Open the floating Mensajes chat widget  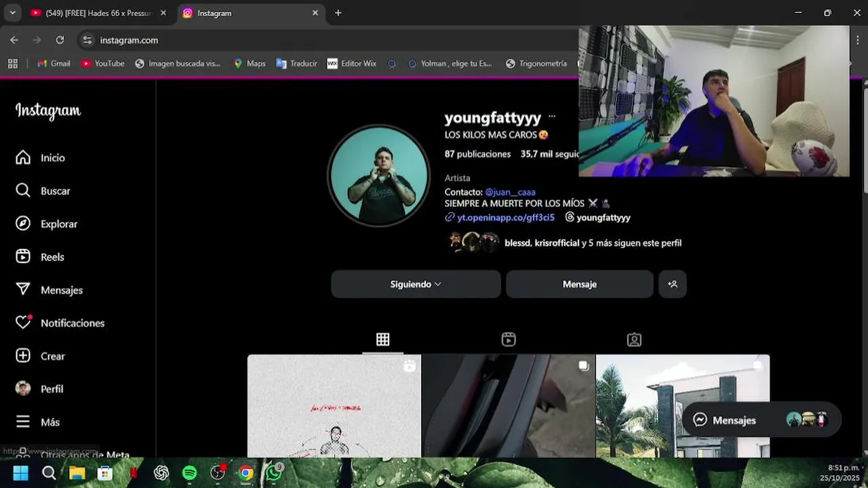tap(761, 420)
